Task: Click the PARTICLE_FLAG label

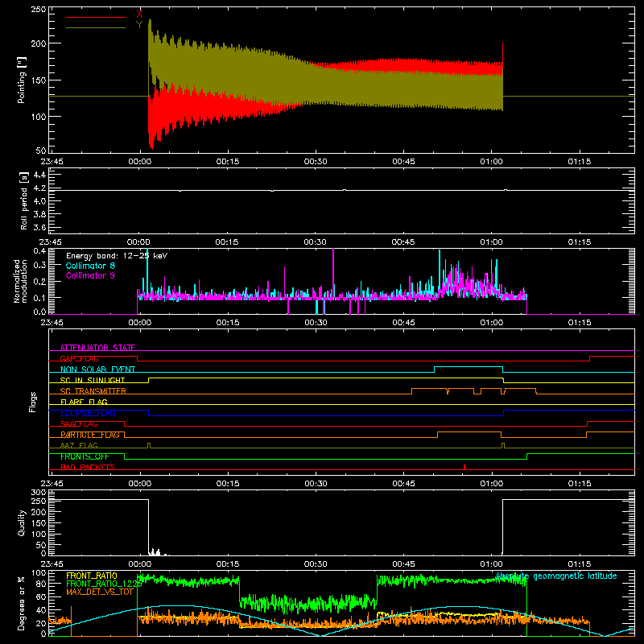Action: click(x=90, y=435)
